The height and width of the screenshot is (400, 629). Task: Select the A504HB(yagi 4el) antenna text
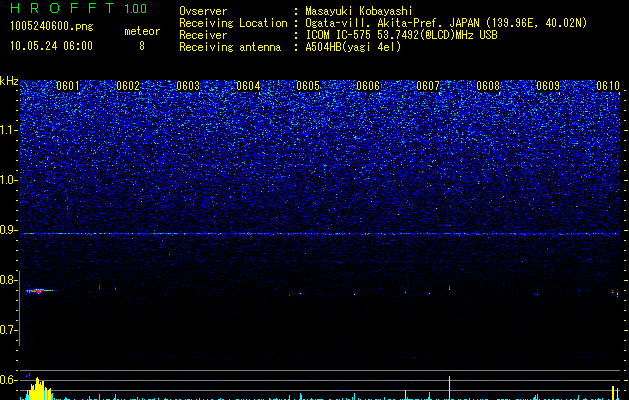pos(353,47)
